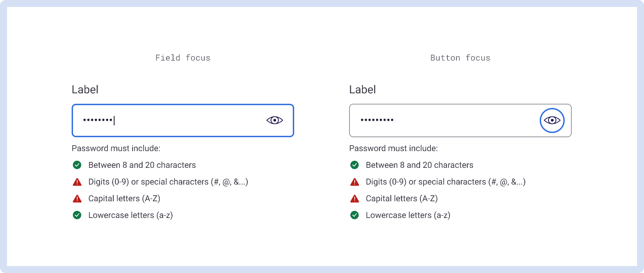Click red warning icon beside right 'Digits (0-9)' rule

tap(355, 182)
